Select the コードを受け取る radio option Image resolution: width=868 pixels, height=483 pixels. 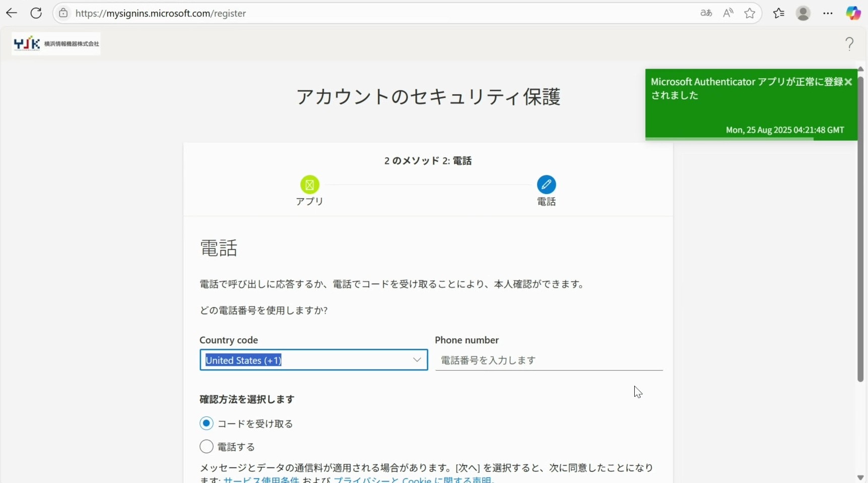(207, 424)
